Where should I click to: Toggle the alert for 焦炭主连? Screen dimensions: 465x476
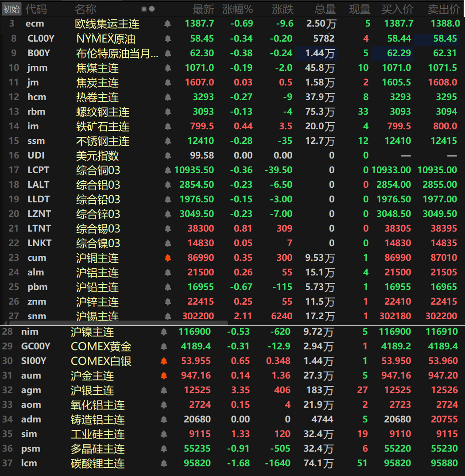(167, 82)
